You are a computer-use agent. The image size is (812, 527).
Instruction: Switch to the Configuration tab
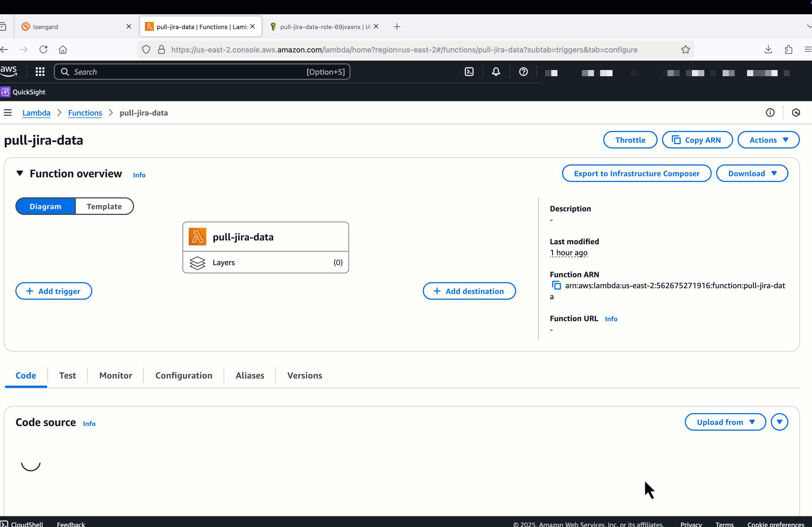coord(184,375)
